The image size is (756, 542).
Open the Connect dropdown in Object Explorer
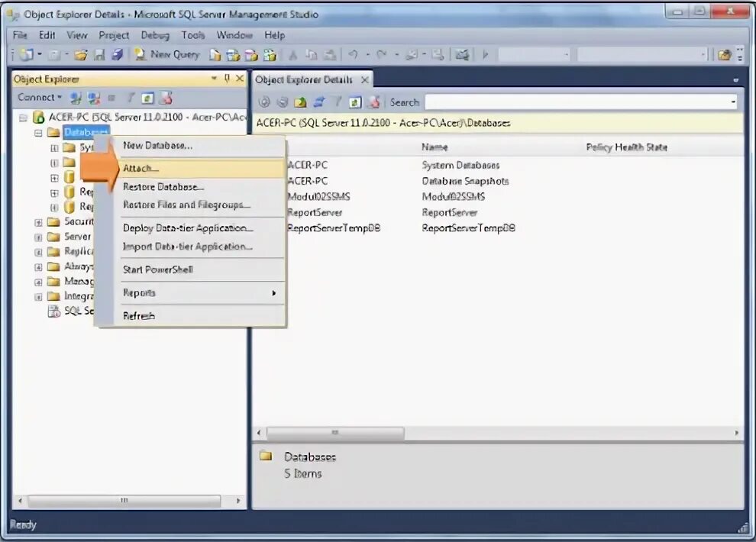pos(40,97)
